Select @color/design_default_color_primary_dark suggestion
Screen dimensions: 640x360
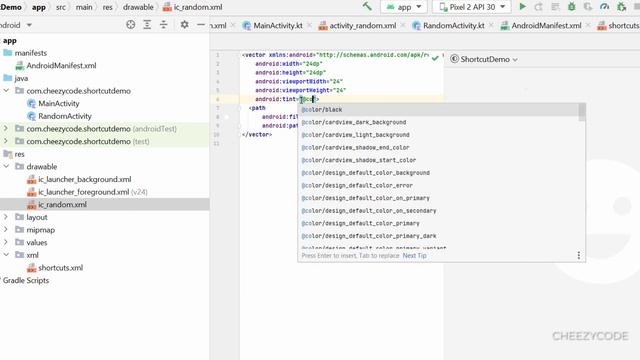click(x=439, y=236)
